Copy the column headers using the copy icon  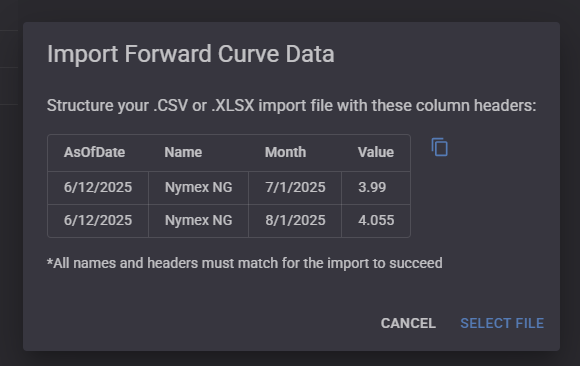tap(439, 147)
